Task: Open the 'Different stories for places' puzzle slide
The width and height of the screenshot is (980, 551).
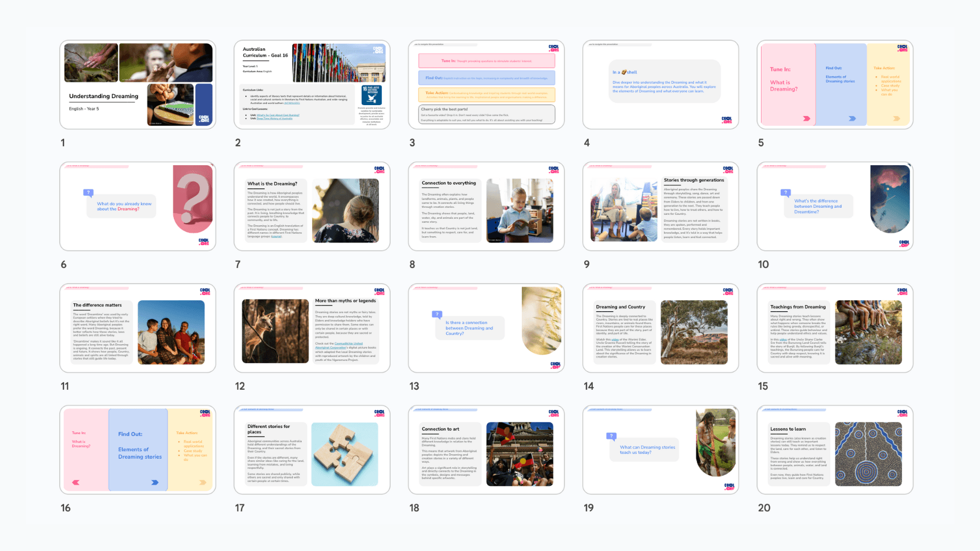Action: [312, 450]
